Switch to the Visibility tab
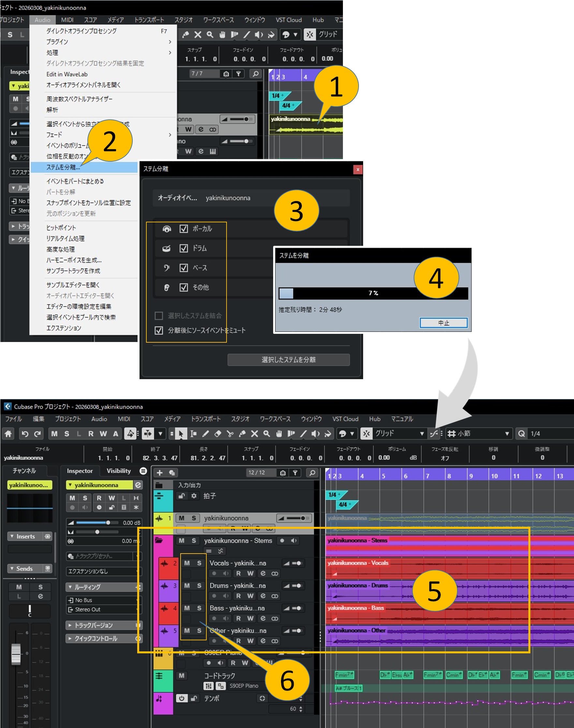The image size is (574, 728). [118, 471]
